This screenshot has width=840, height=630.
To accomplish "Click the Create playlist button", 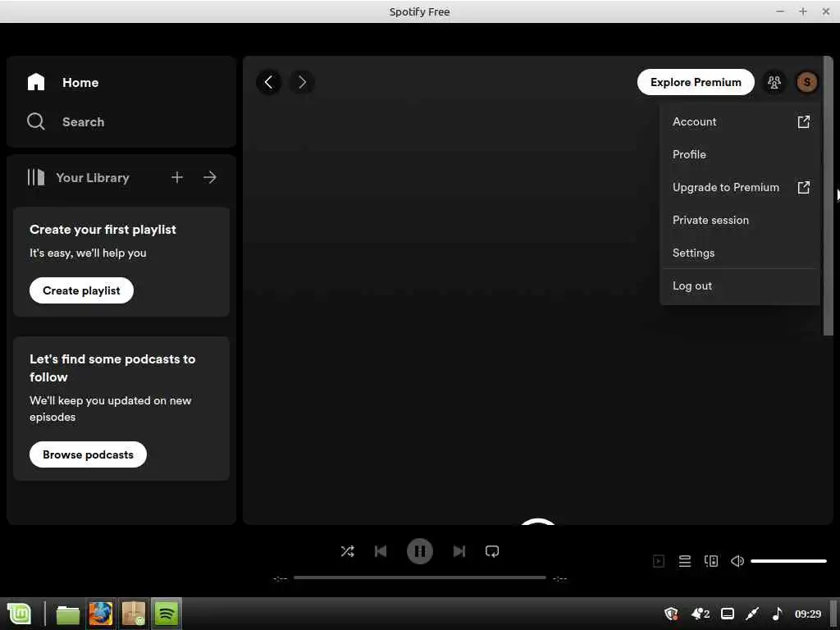I will tap(81, 290).
